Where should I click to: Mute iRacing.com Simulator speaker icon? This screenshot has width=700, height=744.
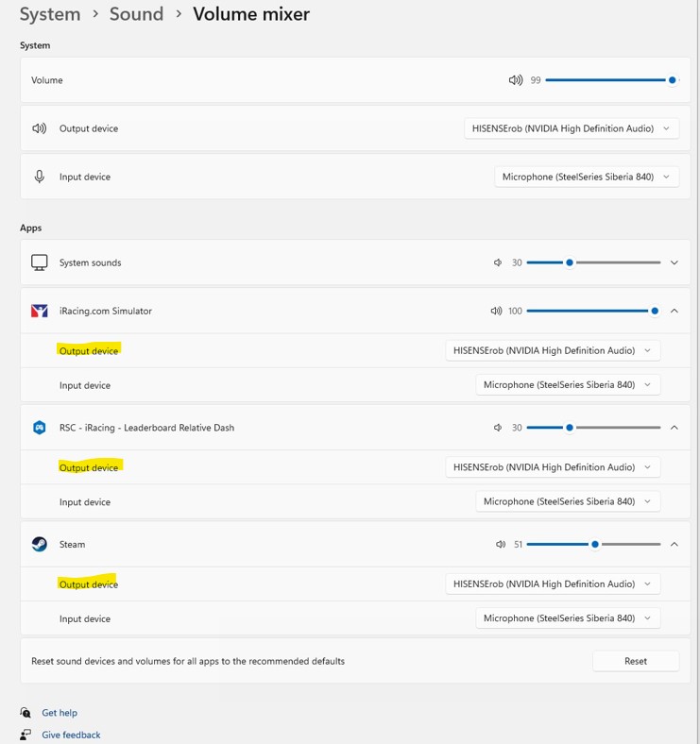[496, 311]
